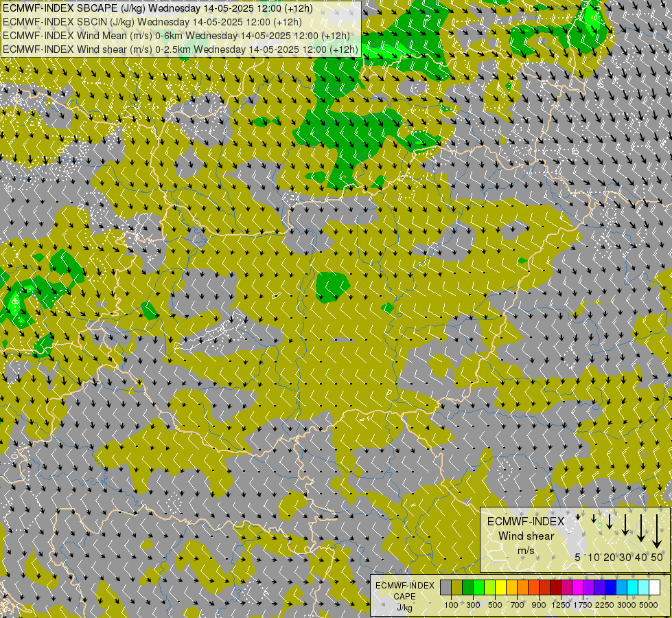Click the '900' CAPE legend value
This screenshot has height=618, width=672.
(539, 605)
